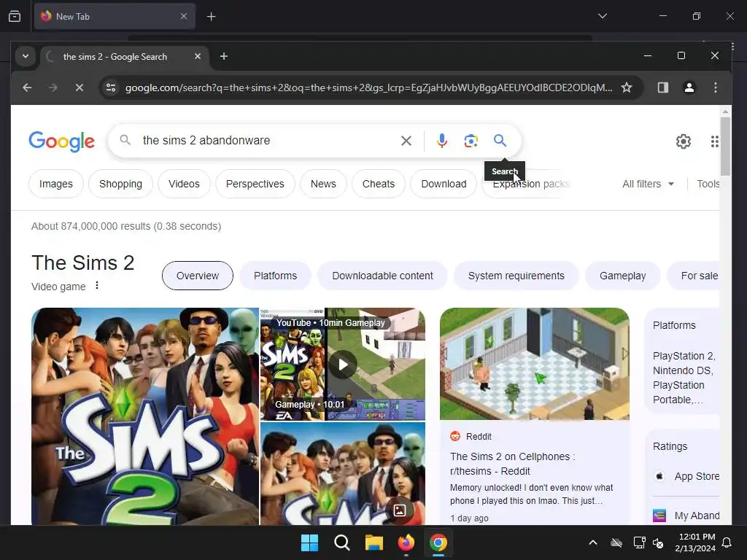View site information icon in address bar
Screen dimensions: 747x560
(x=111, y=87)
